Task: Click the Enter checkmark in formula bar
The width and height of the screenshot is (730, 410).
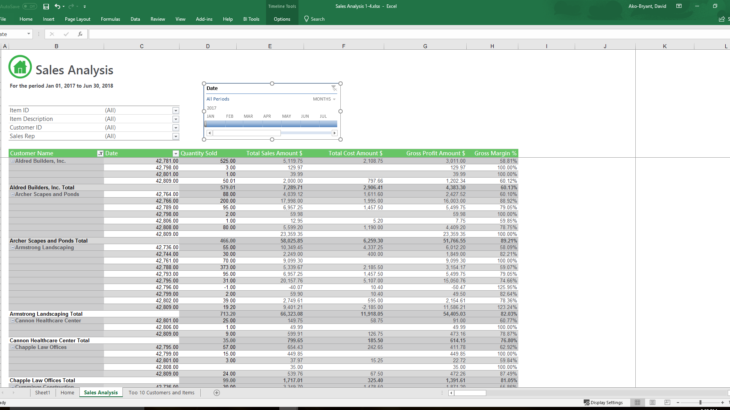Action: tap(66, 34)
